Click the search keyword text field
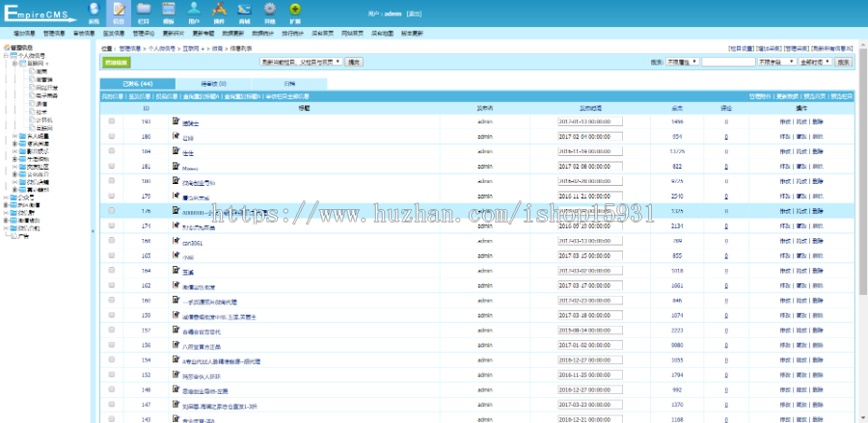 click(x=728, y=62)
